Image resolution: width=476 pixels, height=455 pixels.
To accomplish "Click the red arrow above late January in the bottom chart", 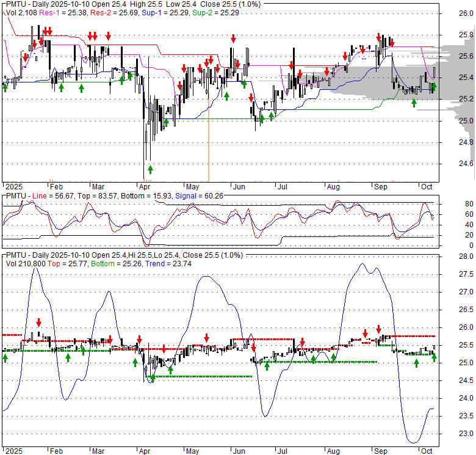I will (39, 322).
